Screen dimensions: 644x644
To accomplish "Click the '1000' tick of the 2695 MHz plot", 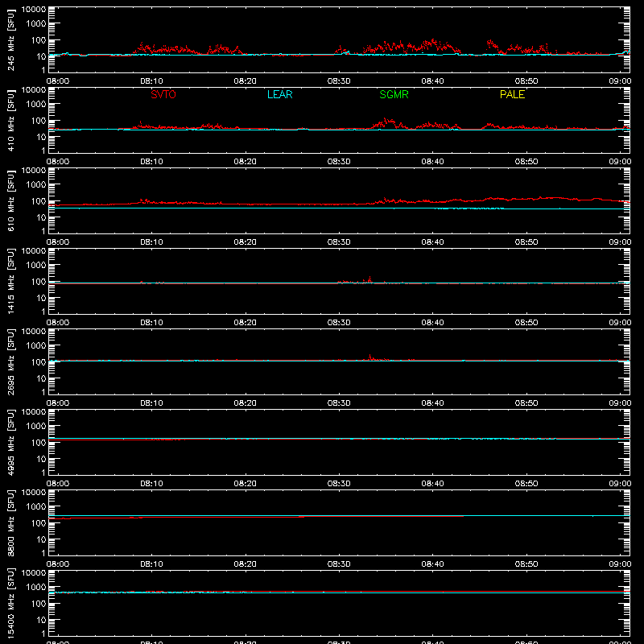I will pyautogui.click(x=36, y=346).
